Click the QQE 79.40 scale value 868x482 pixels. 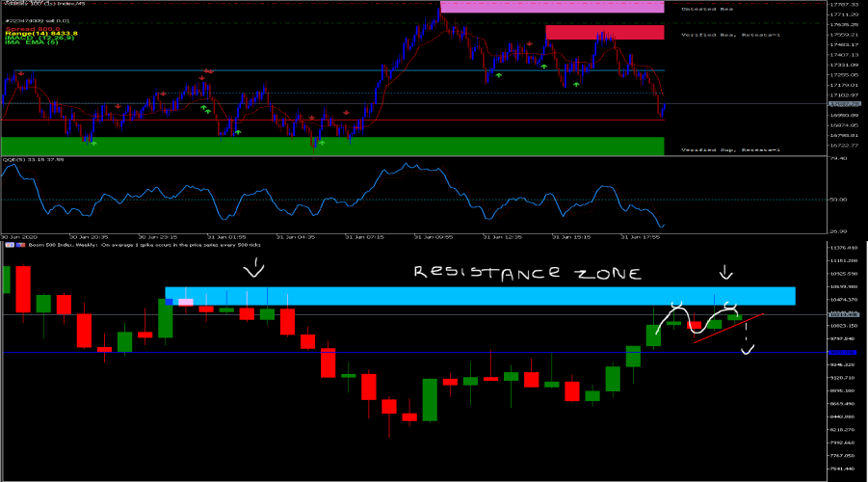click(x=838, y=158)
